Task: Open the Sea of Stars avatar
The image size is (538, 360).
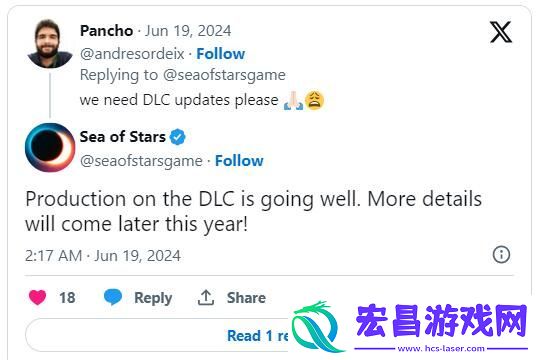Action: click(x=50, y=147)
